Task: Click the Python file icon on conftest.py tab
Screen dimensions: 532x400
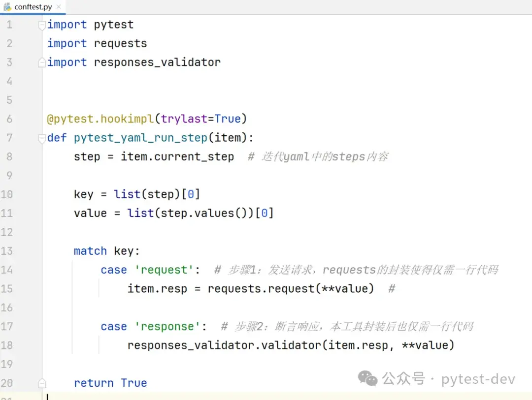Action: (x=7, y=7)
